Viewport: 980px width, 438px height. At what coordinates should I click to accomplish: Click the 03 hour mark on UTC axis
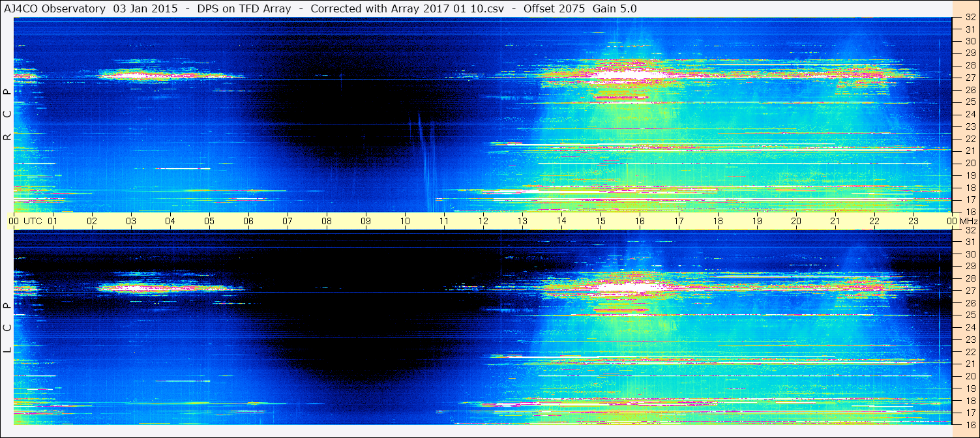(131, 221)
